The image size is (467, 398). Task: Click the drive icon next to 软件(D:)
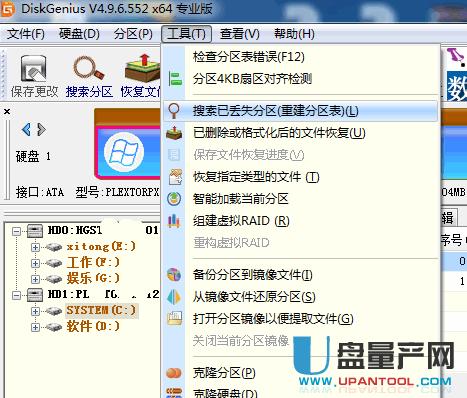[x=54, y=327]
